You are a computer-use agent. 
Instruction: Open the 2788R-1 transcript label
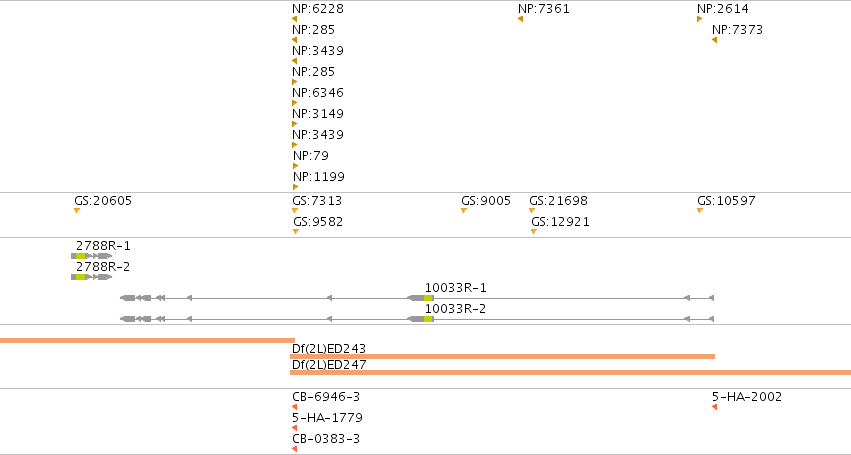[103, 246]
